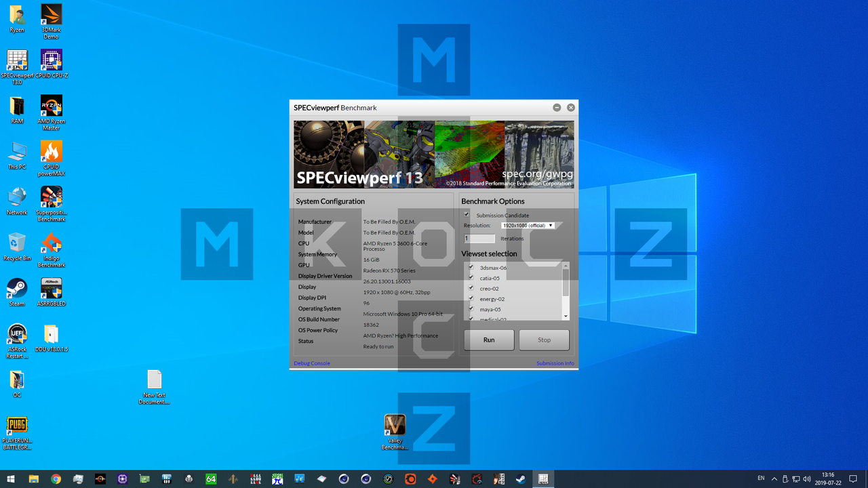Minimize the SPECviewperf Benchmark window

point(557,108)
